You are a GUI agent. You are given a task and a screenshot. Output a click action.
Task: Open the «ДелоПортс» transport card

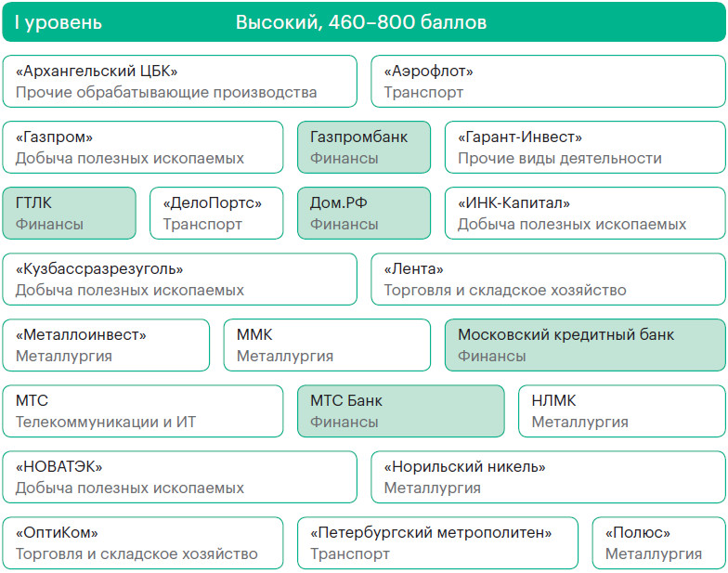(x=216, y=214)
